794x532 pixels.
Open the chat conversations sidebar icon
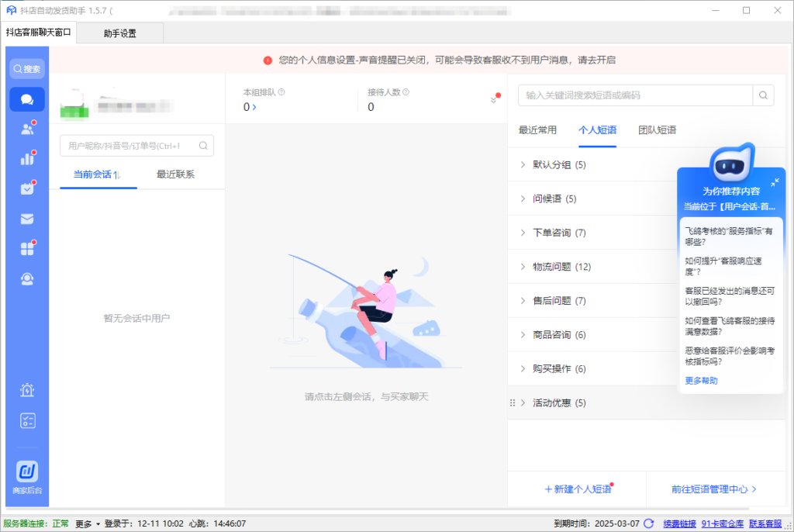(27, 99)
